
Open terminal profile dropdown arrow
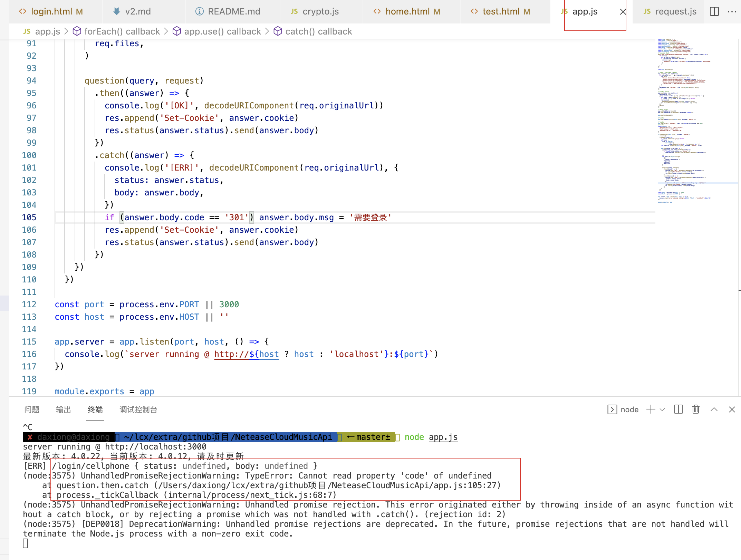tap(662, 409)
